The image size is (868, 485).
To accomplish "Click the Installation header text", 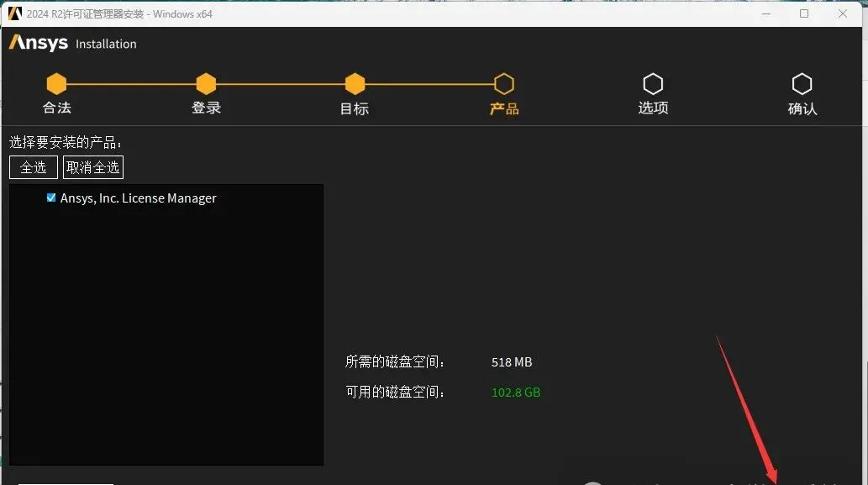I will click(106, 45).
